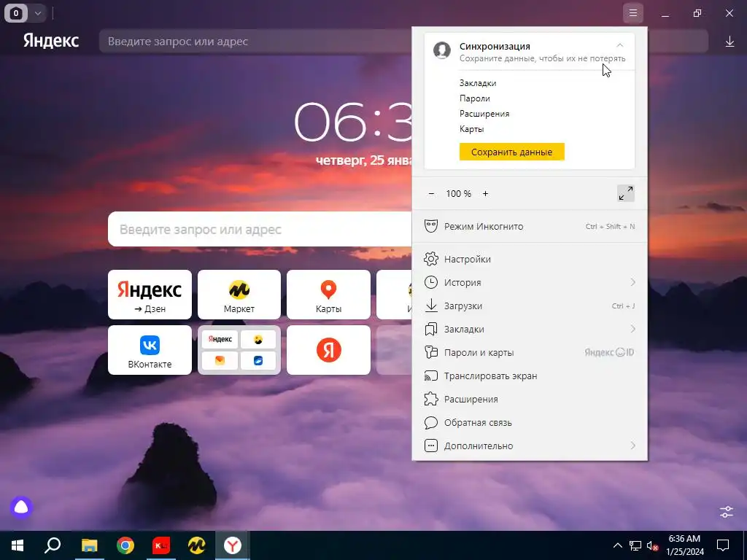Open the tab counter button showing 0
The image size is (747, 560).
coord(16,13)
